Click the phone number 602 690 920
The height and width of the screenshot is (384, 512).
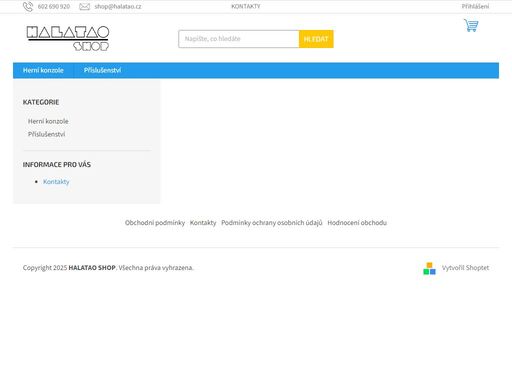click(x=54, y=7)
